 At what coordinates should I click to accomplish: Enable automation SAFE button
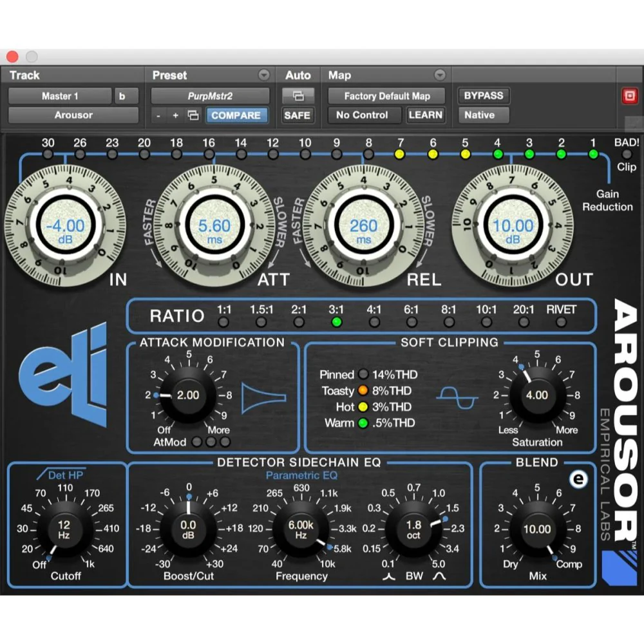(x=298, y=115)
